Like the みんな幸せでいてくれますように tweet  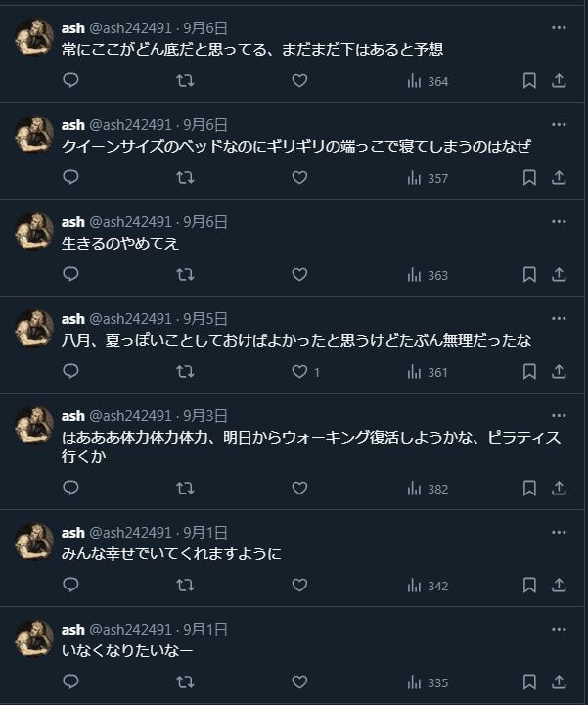pos(300,586)
